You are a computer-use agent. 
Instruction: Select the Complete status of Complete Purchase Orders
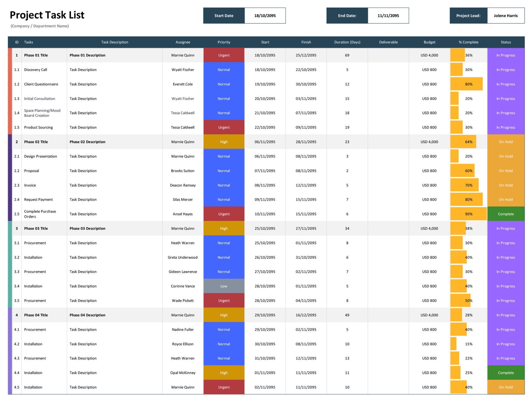point(505,214)
